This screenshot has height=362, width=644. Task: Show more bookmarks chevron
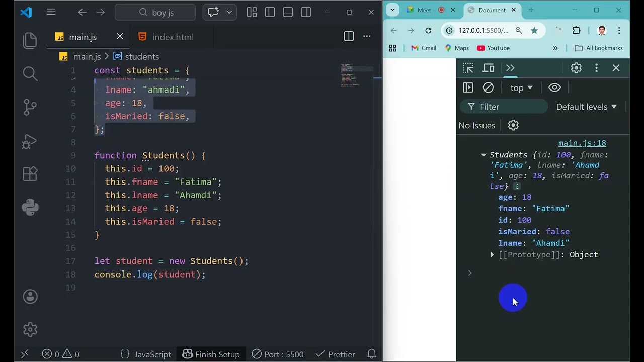coord(555,48)
